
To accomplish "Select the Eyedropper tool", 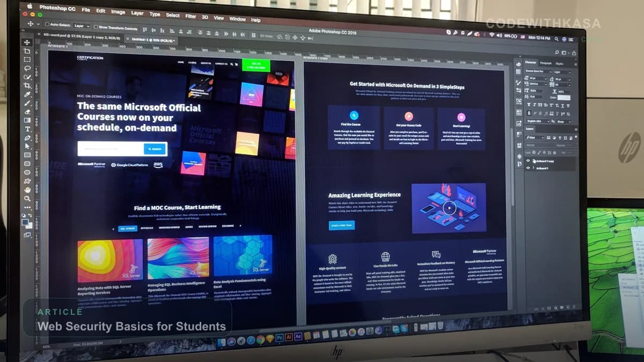I will tap(27, 94).
